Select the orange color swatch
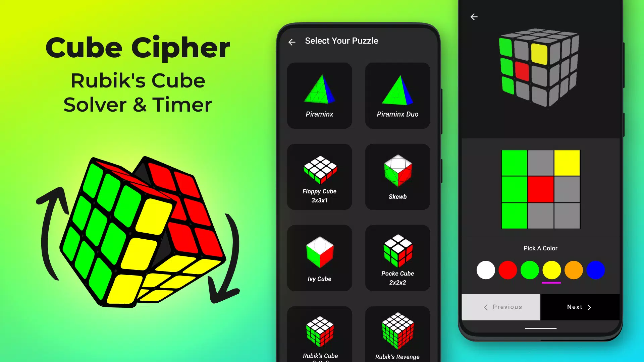 click(573, 269)
